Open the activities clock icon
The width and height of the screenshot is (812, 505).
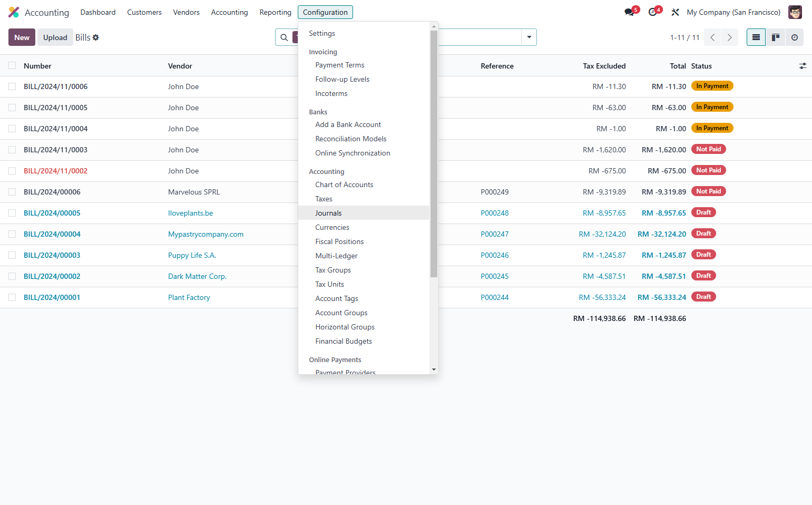click(x=652, y=12)
